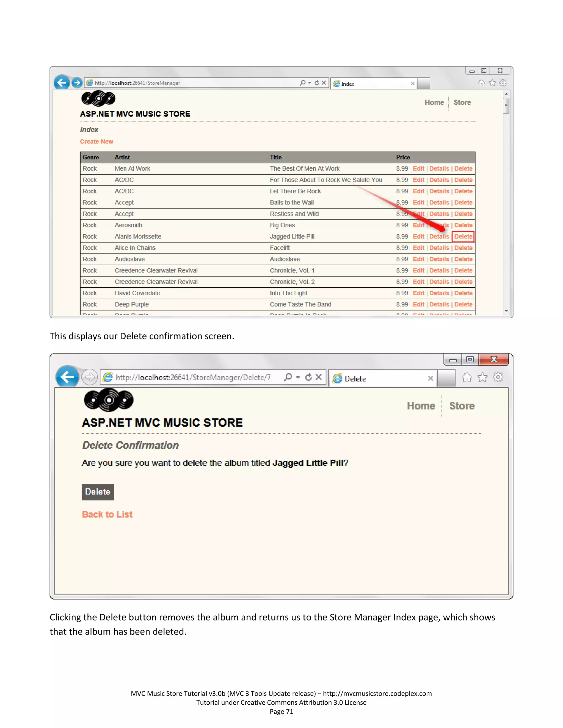The image size is (563, 728).
Task: Close the Index tab
Action: point(413,84)
